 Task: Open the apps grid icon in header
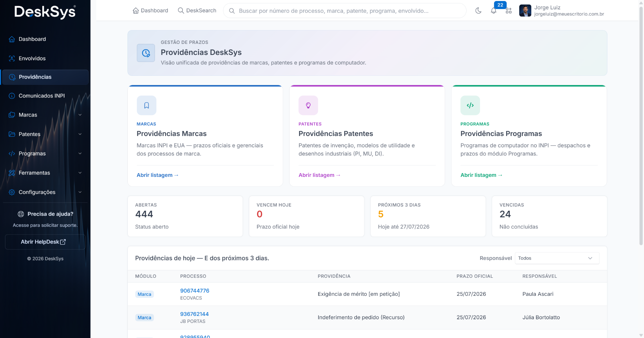coord(508,11)
